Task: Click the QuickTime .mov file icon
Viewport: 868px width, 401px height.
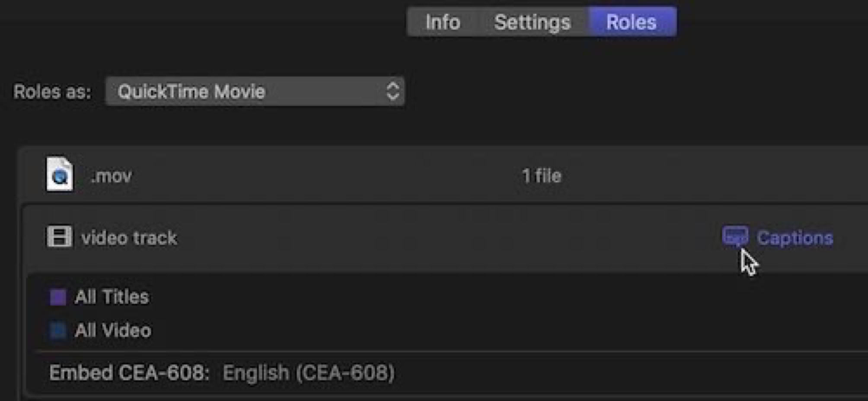Action: [x=60, y=174]
